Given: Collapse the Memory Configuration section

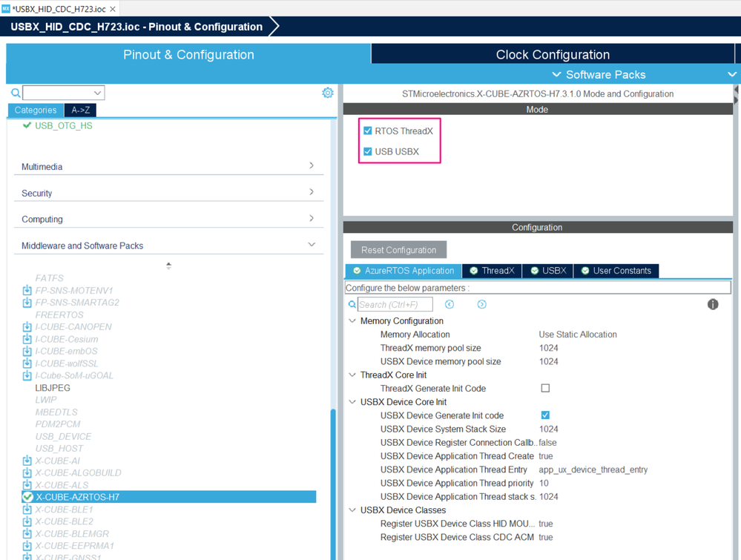Looking at the screenshot, I should [x=352, y=320].
